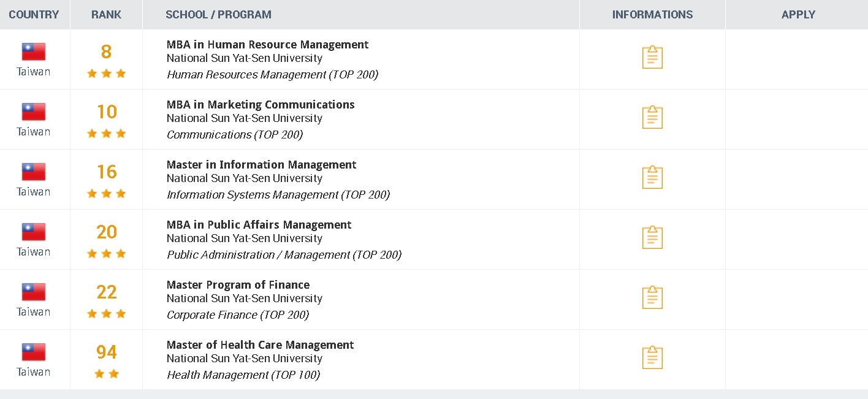This screenshot has width=868, height=399.
Task: Click Taiwan label in rank 8 row
Action: [34, 72]
